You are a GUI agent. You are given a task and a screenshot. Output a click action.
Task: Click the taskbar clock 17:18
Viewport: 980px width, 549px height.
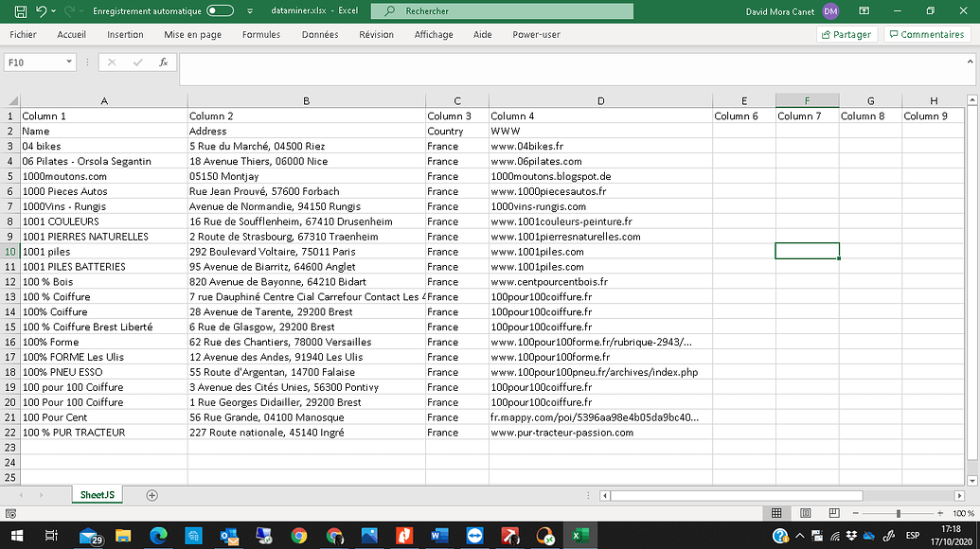952,529
